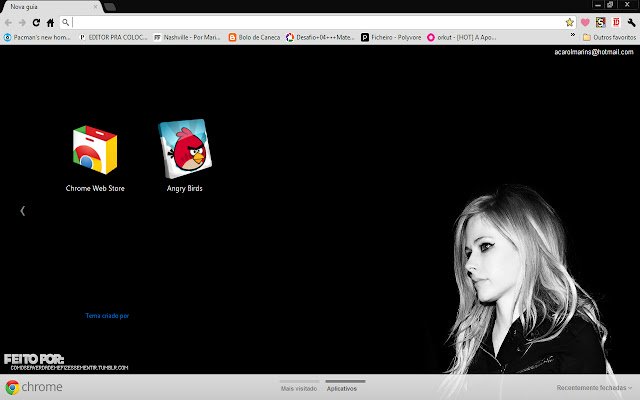Open the Bolo de Caneca bookmark
This screenshot has width=640, height=400.
[x=254, y=38]
